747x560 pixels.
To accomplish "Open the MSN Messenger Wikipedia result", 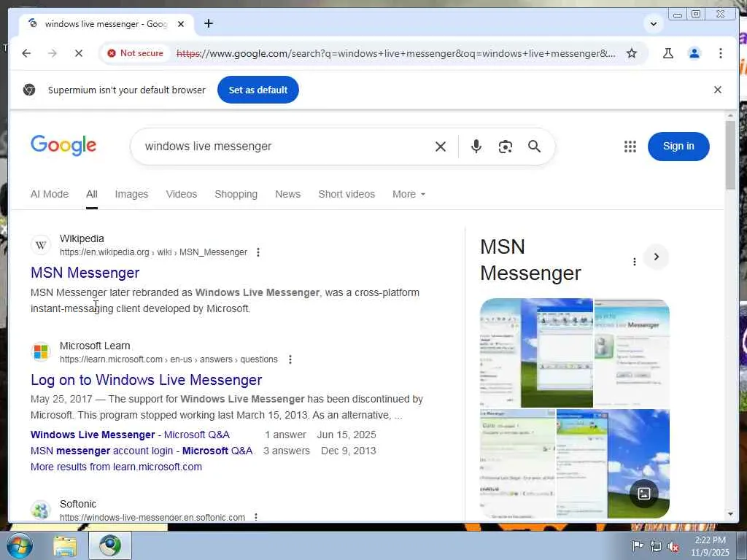I will 85,273.
